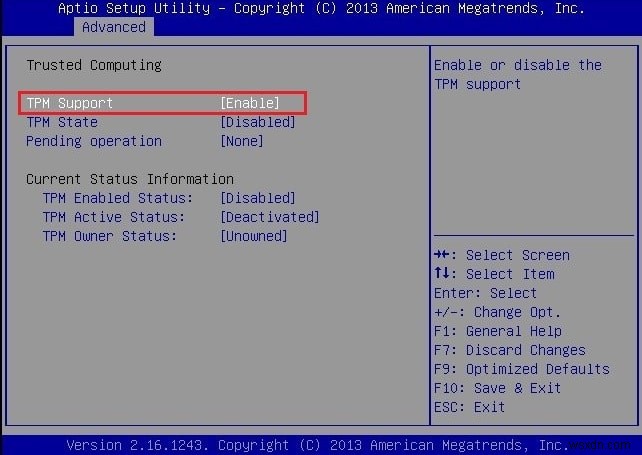Select the TPM Support setting row

[x=162, y=103]
